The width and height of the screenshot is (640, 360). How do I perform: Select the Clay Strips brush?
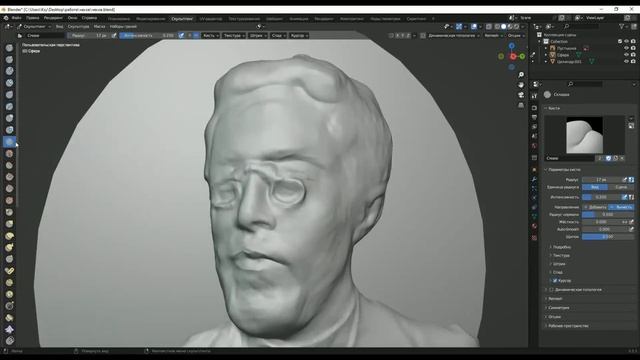pos(9,83)
